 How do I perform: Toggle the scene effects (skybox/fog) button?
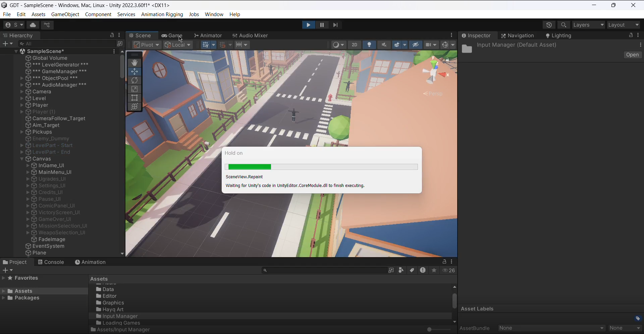[397, 45]
